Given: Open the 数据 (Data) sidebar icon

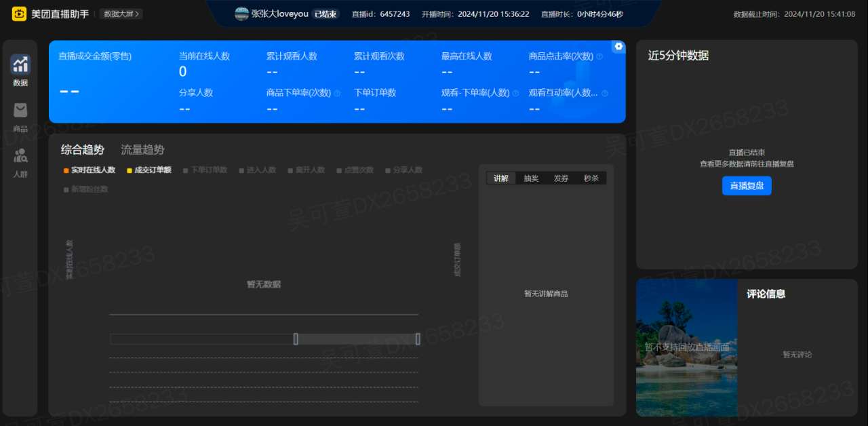Looking at the screenshot, I should tap(20, 65).
